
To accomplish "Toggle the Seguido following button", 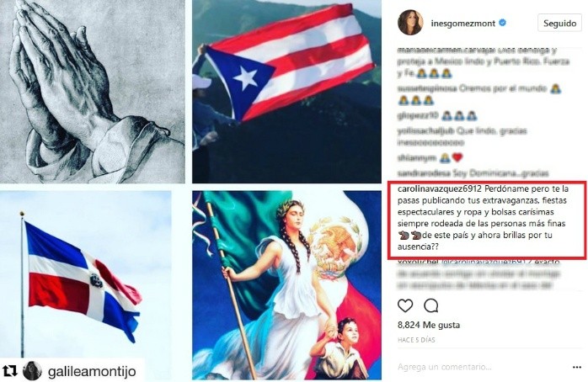I will [x=559, y=24].
